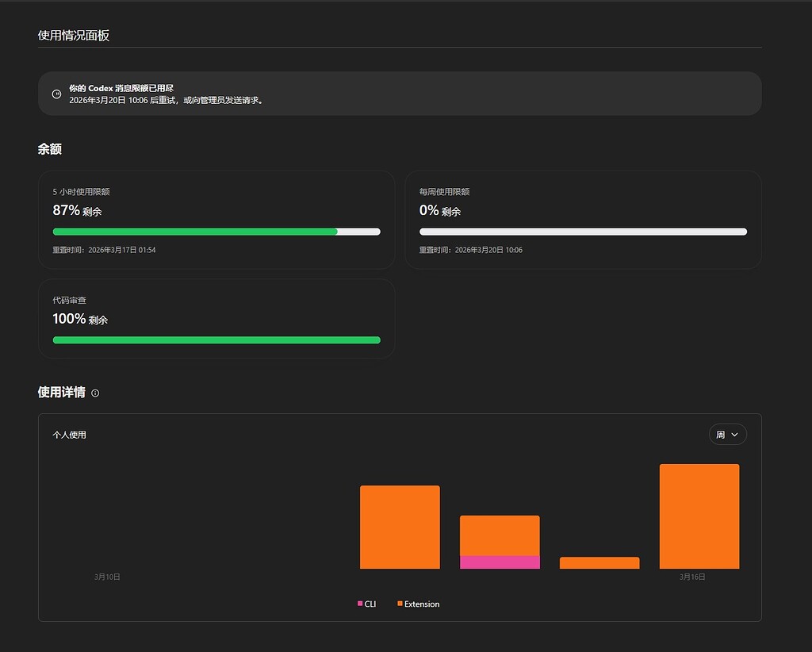This screenshot has height=652, width=812.
Task: Click the tallest orange bar above 3月16日
Action: (x=699, y=516)
